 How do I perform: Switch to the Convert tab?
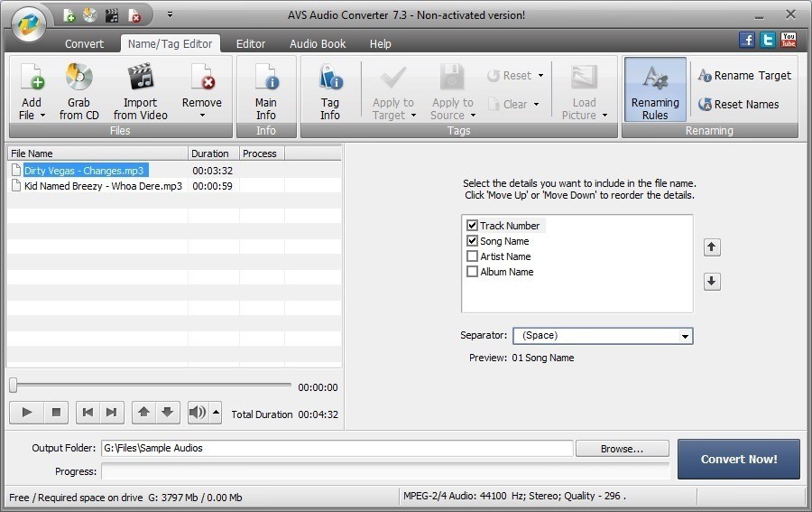tap(85, 44)
